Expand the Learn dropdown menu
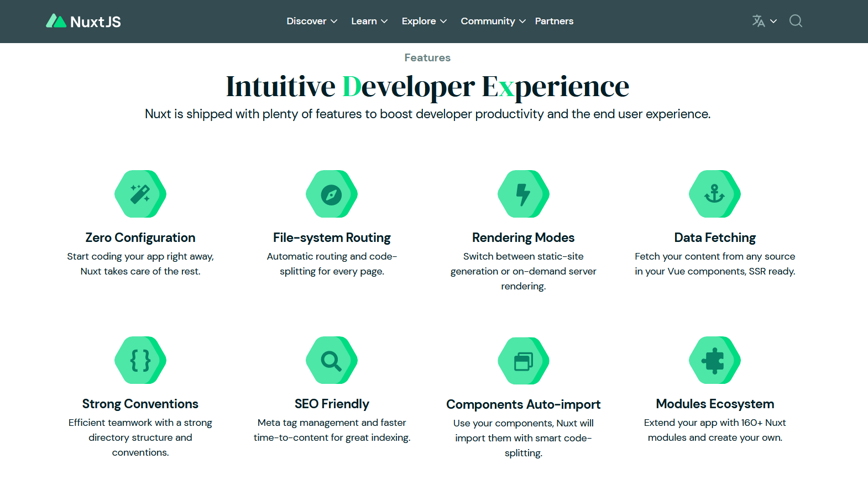Screen dimensions: 868x480 click(x=369, y=21)
